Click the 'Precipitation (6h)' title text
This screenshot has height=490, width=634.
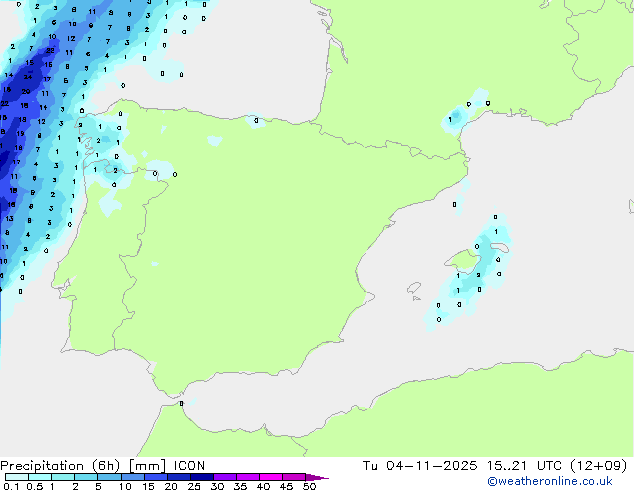point(60,466)
